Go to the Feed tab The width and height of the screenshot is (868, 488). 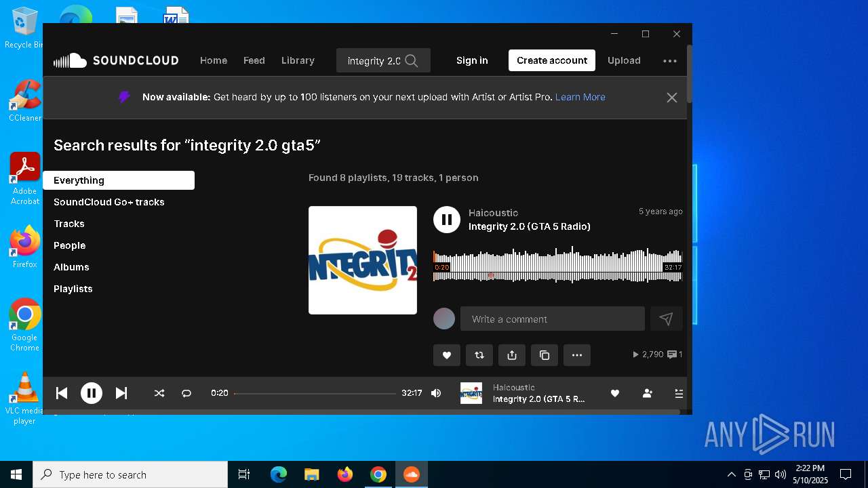click(254, 60)
